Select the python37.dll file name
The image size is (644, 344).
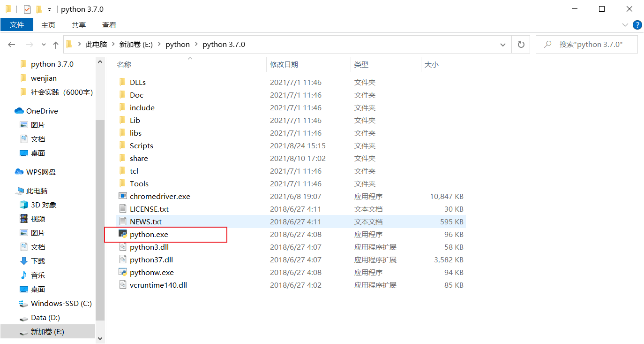151,260
